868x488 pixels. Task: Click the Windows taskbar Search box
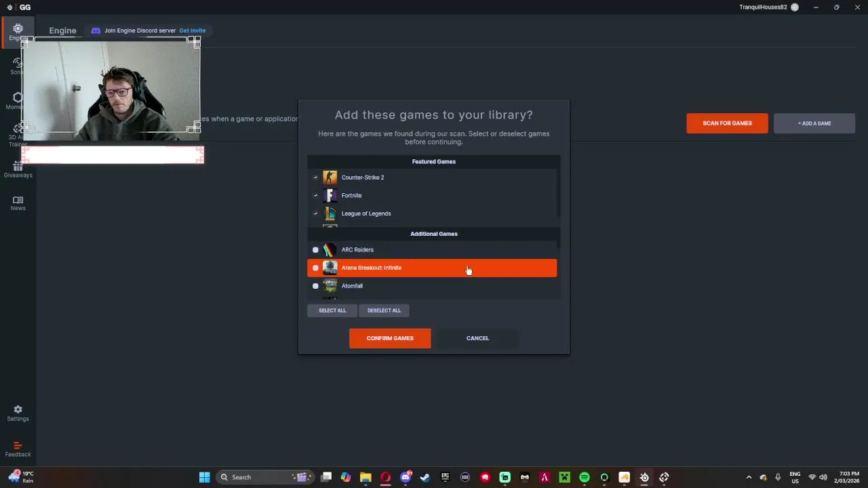point(265,477)
